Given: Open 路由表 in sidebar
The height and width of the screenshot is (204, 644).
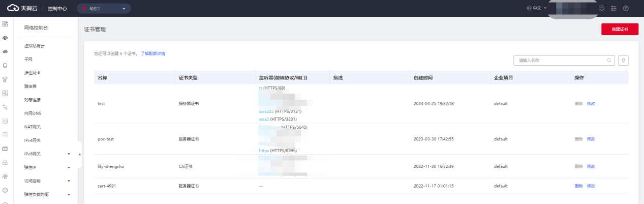Looking at the screenshot, I should point(30,86).
